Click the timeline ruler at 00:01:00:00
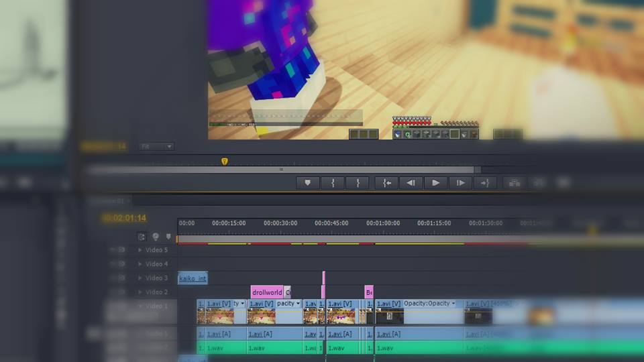This screenshot has height=362, width=644. [x=383, y=223]
